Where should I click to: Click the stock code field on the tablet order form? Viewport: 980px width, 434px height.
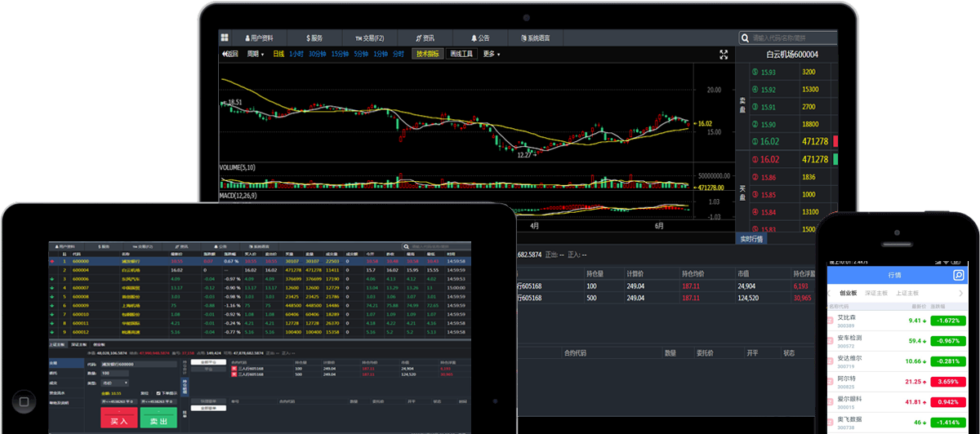point(139,364)
